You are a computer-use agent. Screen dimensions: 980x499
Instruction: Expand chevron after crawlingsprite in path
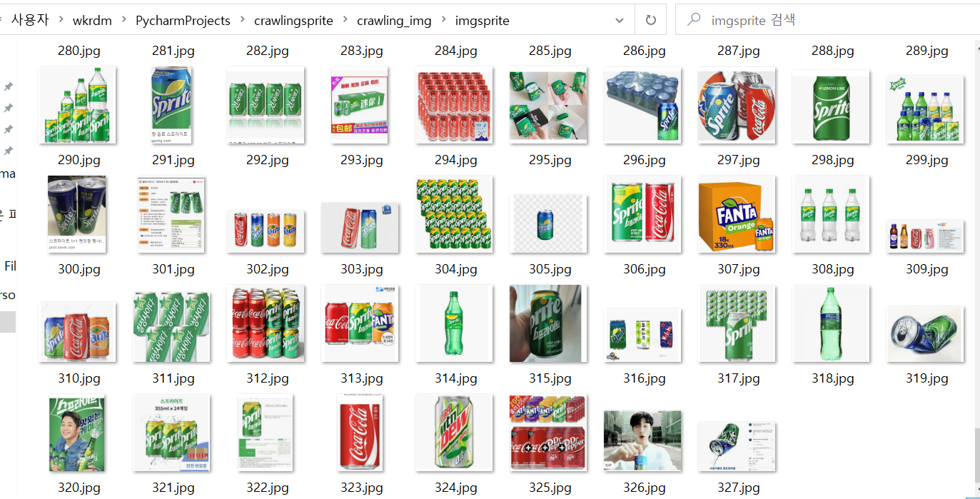click(x=345, y=20)
